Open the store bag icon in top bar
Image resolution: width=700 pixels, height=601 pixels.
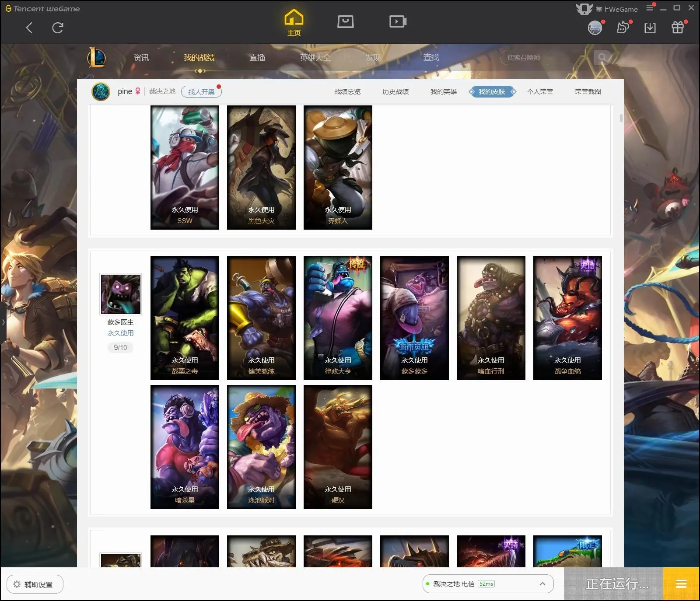(x=346, y=21)
